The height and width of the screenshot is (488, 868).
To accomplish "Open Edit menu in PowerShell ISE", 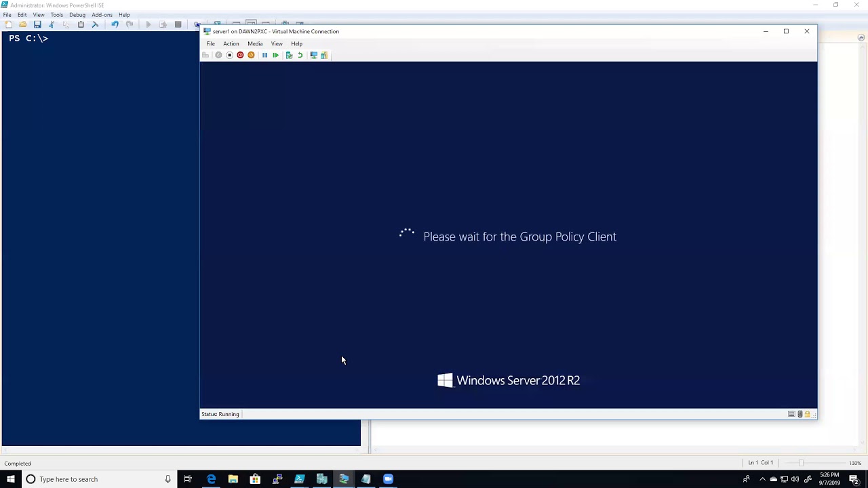I will [22, 15].
